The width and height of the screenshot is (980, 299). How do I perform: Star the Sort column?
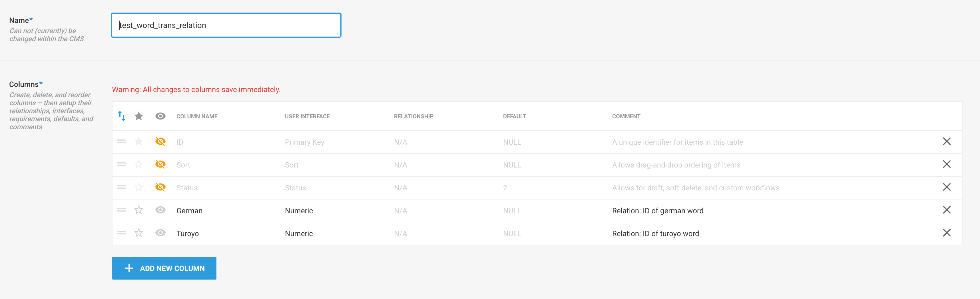point(139,164)
